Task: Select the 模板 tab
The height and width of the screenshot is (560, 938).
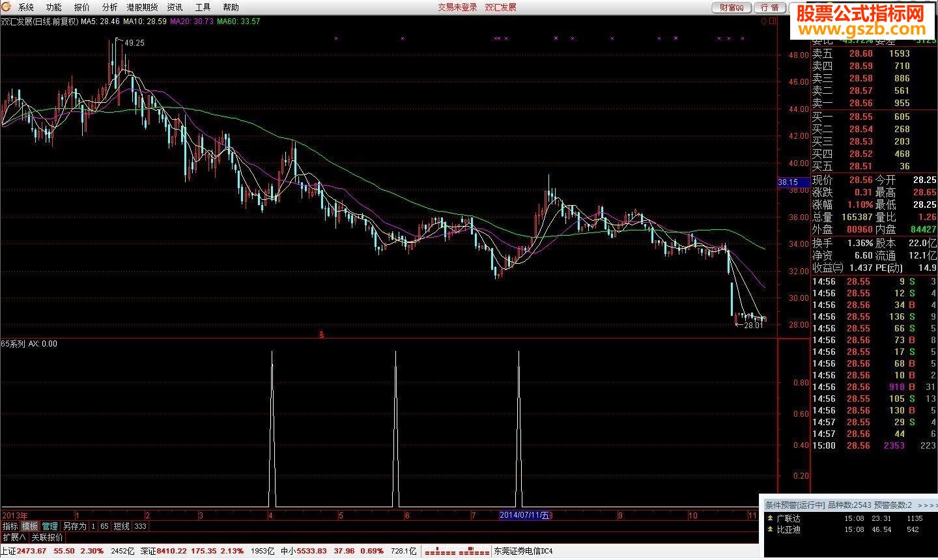Action: pos(30,526)
